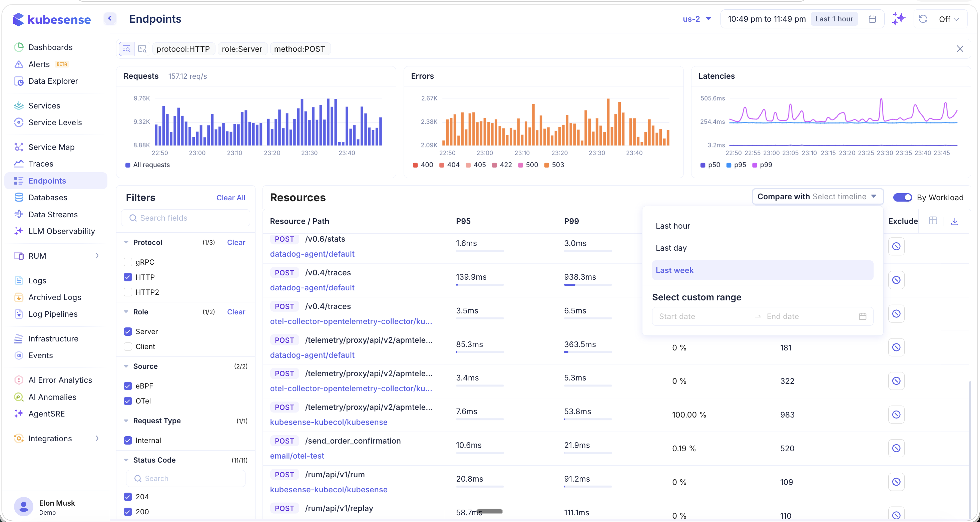This screenshot has height=522, width=980.
Task: Click Clear All to reset filters
Action: (230, 198)
